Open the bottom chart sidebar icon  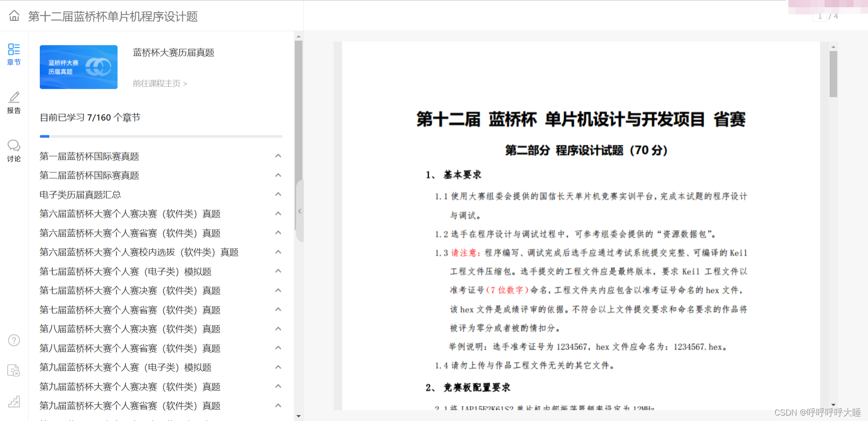(14, 402)
